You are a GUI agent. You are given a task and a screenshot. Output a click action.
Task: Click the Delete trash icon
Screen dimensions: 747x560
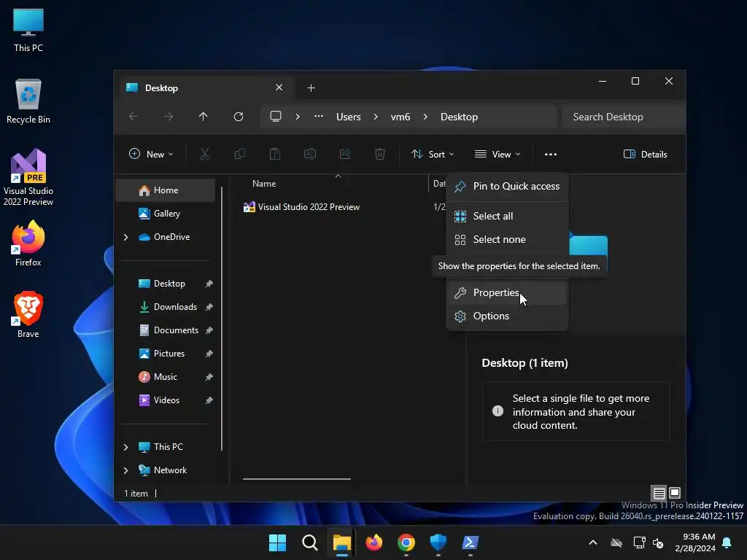click(379, 154)
